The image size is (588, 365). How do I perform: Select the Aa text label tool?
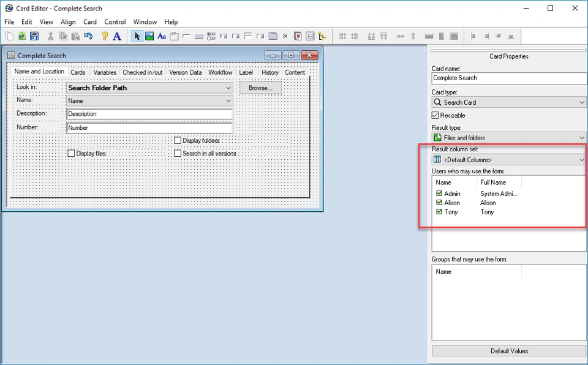pyautogui.click(x=161, y=36)
